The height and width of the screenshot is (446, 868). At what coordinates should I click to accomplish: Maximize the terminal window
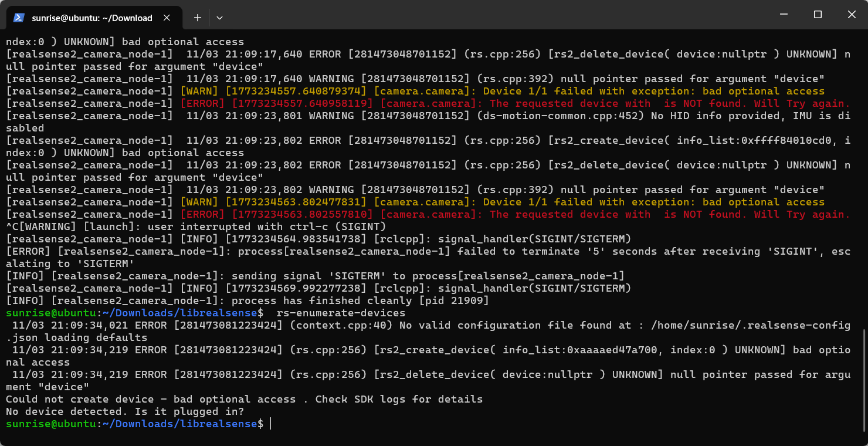[x=818, y=15]
